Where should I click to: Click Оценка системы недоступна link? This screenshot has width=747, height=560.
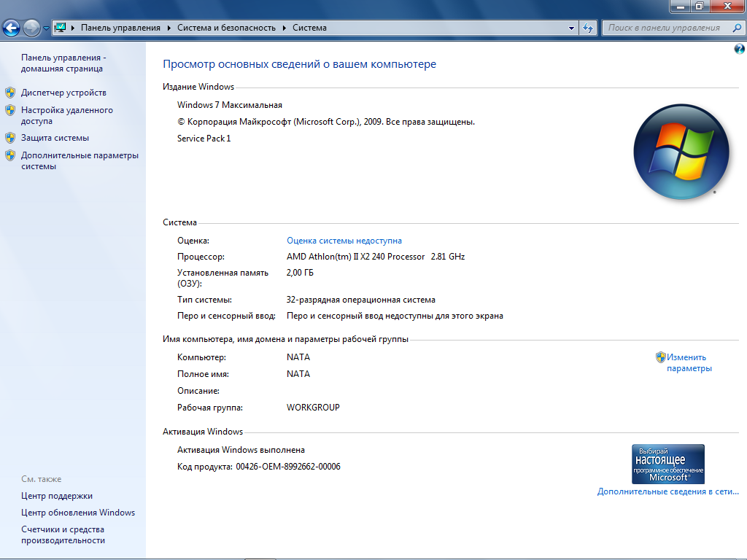(x=344, y=241)
